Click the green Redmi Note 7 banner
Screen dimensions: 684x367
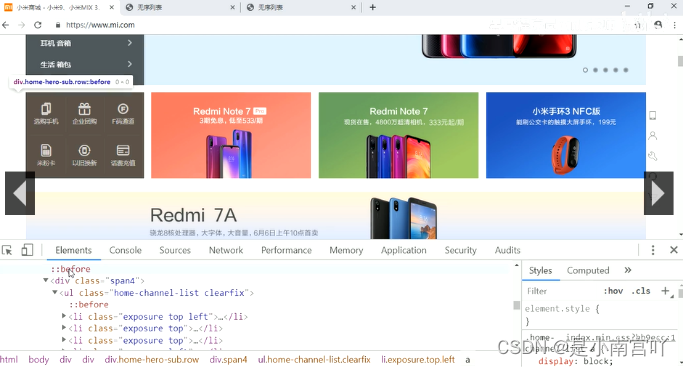click(398, 135)
